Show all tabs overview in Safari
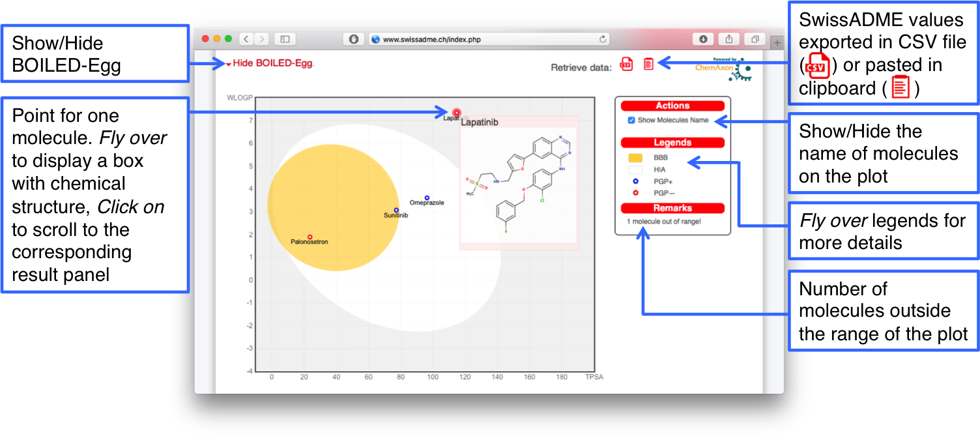 (755, 39)
